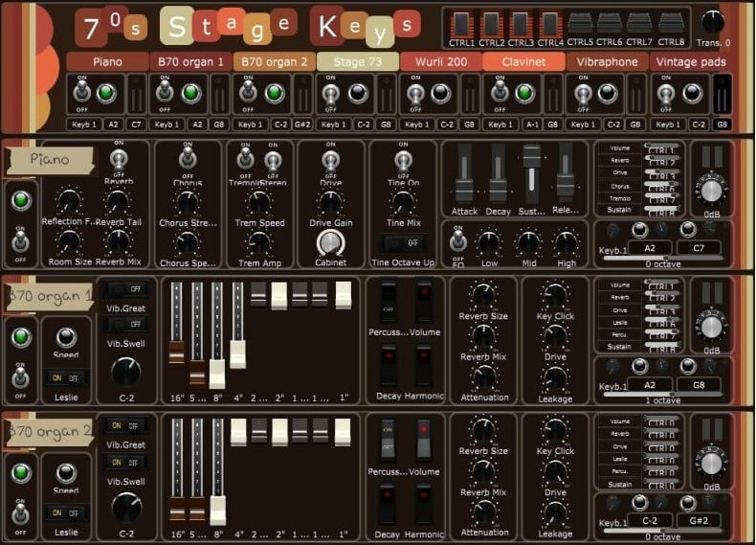The height and width of the screenshot is (545, 756).
Task: Click B70 organ 2 Volume rocker switch
Action: point(423,440)
